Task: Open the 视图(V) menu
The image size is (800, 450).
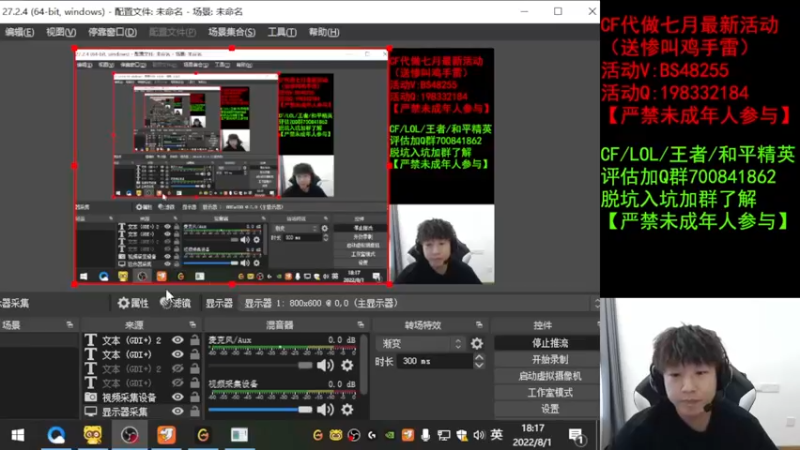Action: point(61,32)
